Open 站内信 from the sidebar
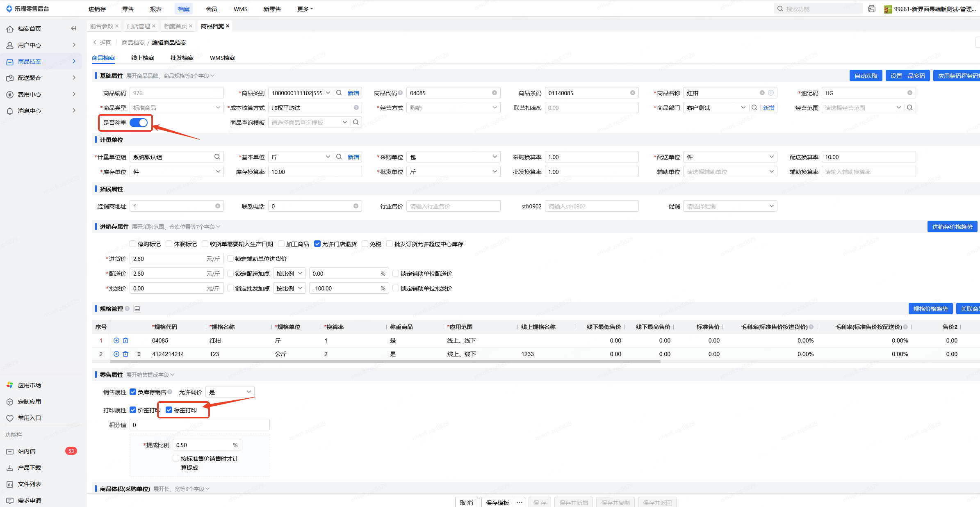The width and height of the screenshot is (980, 507). (x=27, y=451)
